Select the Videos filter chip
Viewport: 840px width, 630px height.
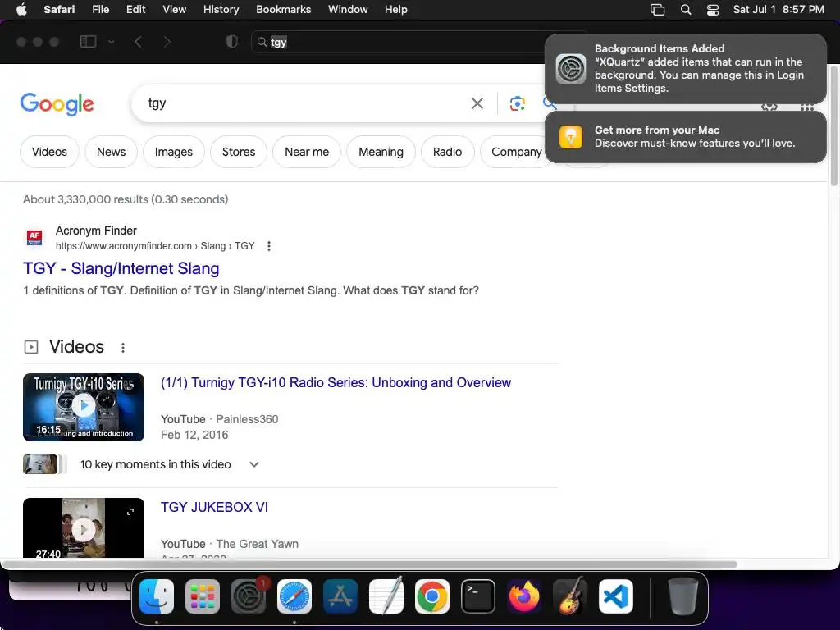click(x=49, y=152)
